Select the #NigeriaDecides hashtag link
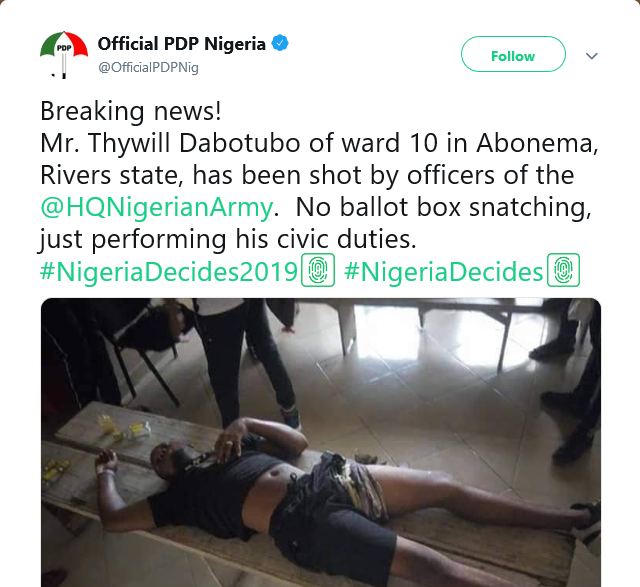This screenshot has width=640, height=587. pyautogui.click(x=443, y=272)
